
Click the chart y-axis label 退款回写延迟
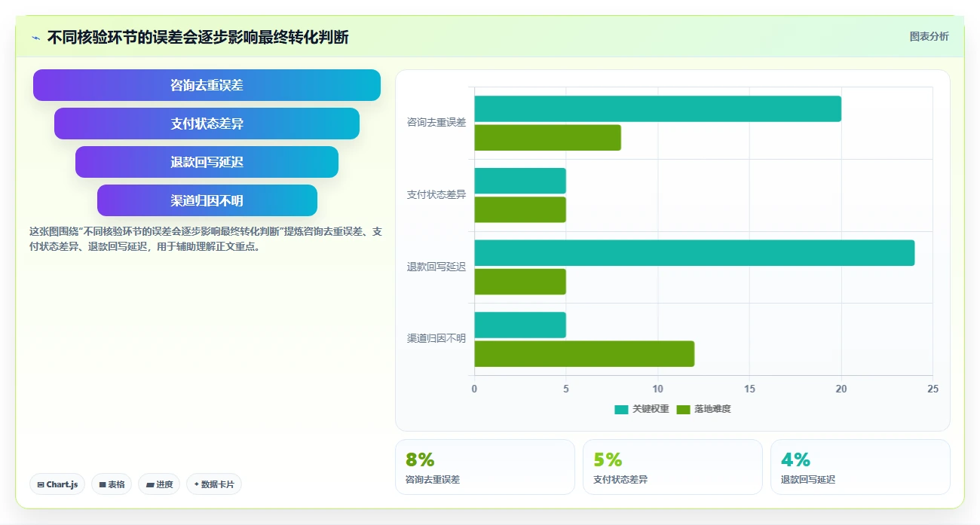pyautogui.click(x=436, y=267)
